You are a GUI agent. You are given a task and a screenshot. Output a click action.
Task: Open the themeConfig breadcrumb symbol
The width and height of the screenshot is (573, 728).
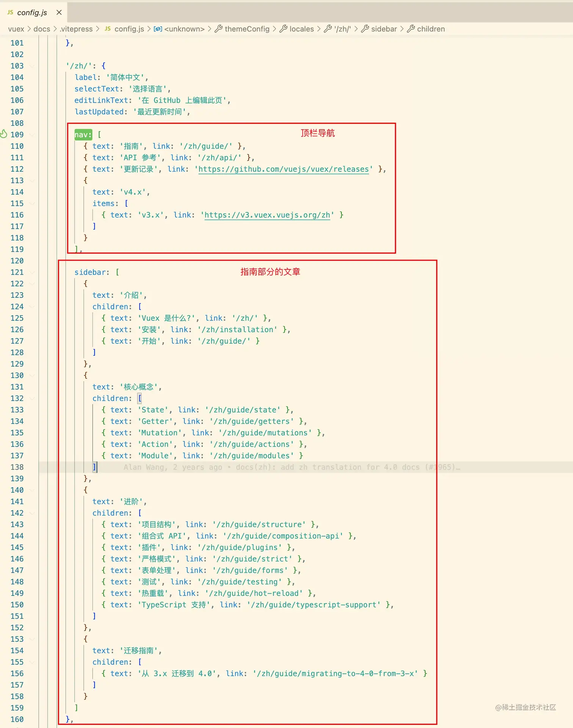[x=247, y=29]
